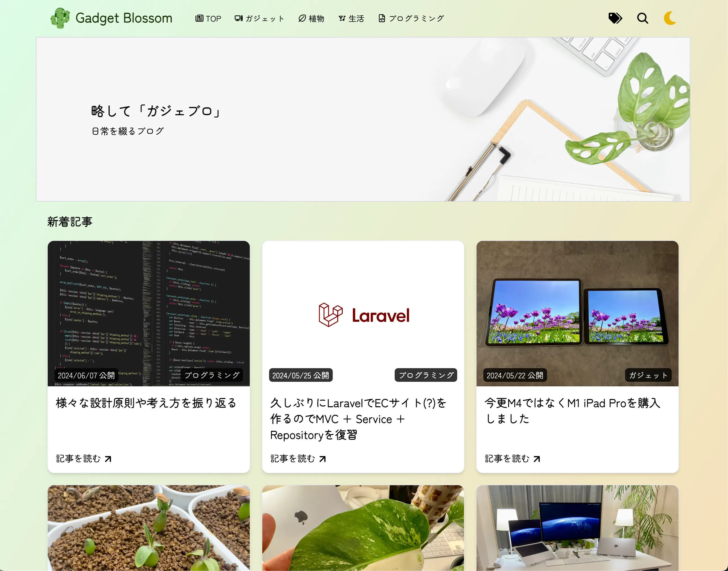Click arrow icon on Laravel article card
728x571 pixels.
coord(322,459)
